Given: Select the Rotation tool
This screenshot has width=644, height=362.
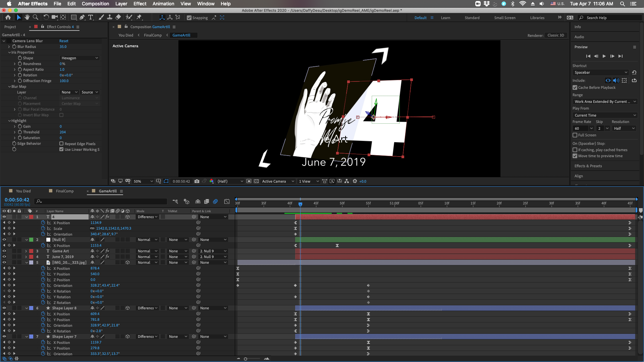Looking at the screenshot, I should point(46,17).
